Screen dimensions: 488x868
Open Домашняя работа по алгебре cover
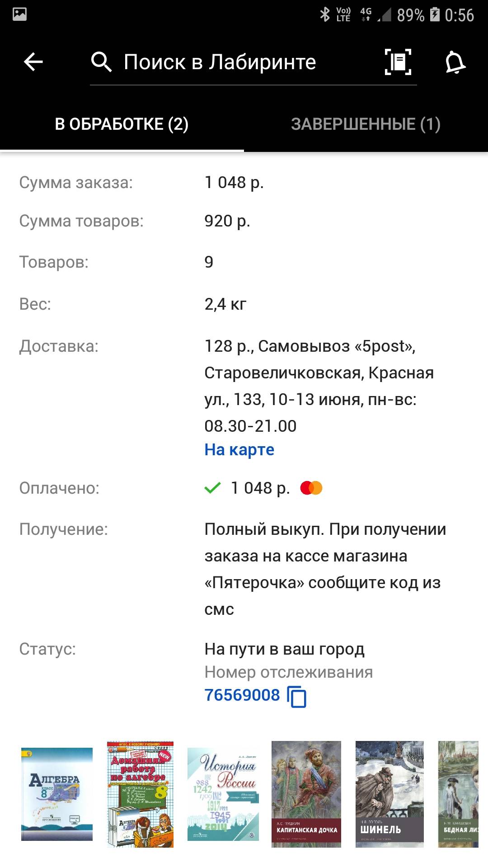140,794
